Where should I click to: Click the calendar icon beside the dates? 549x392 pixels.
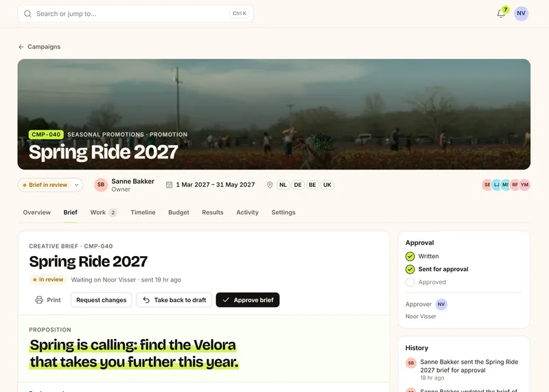tap(169, 185)
